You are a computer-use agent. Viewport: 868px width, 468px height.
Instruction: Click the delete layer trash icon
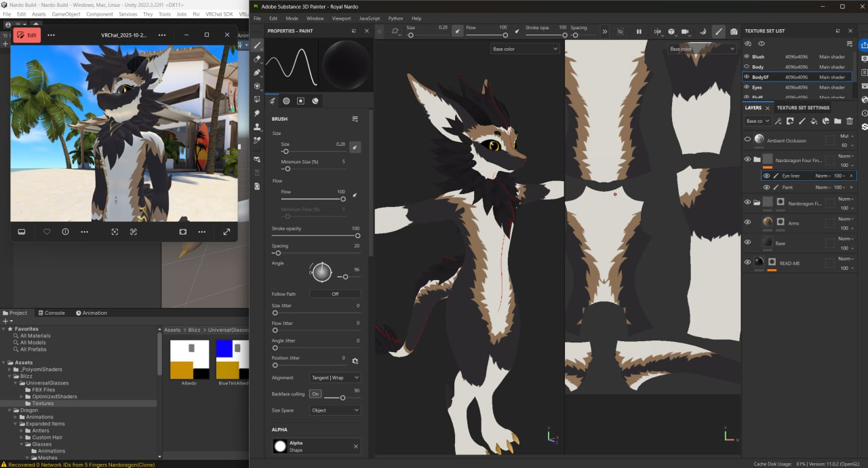point(850,121)
